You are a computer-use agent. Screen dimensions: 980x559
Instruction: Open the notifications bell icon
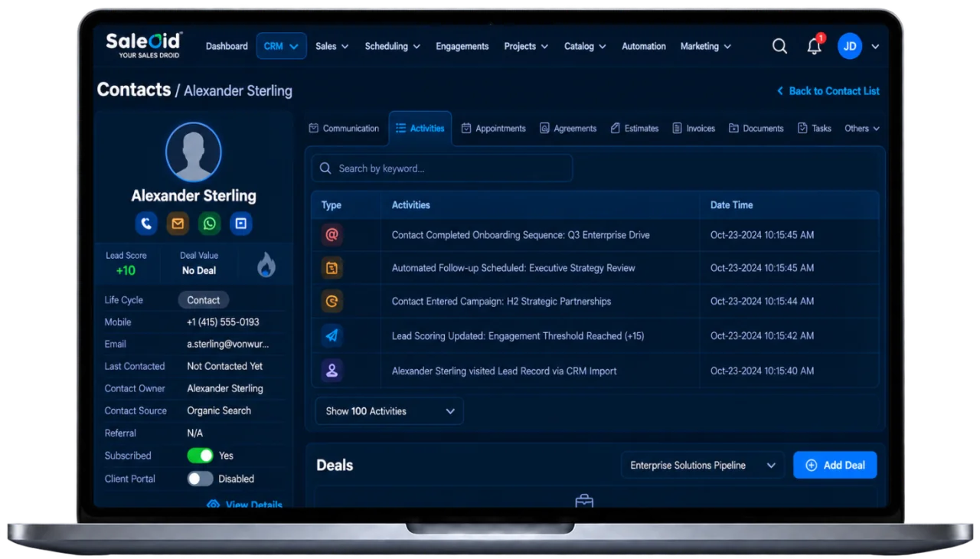coord(814,47)
